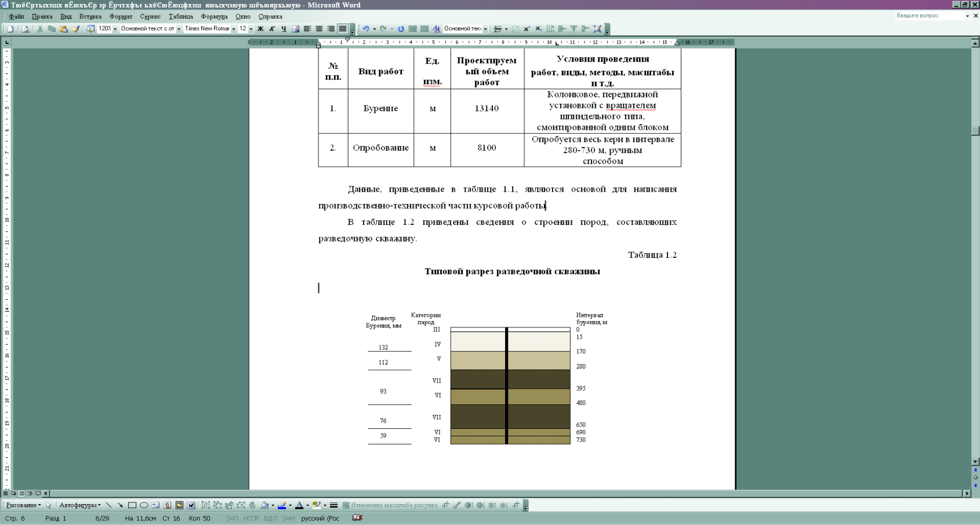This screenshot has height=525, width=980.
Task: Open the Times New Roman font dropdown
Action: [233, 29]
